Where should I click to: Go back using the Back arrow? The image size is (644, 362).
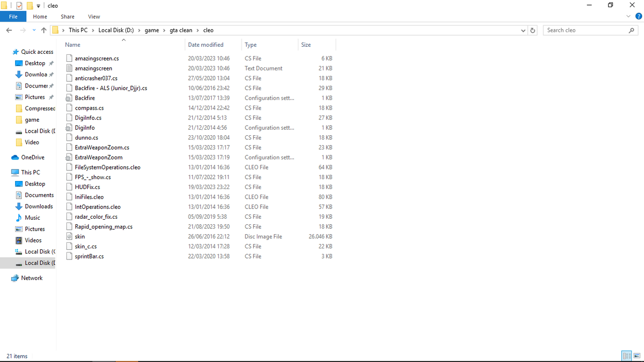click(9, 30)
